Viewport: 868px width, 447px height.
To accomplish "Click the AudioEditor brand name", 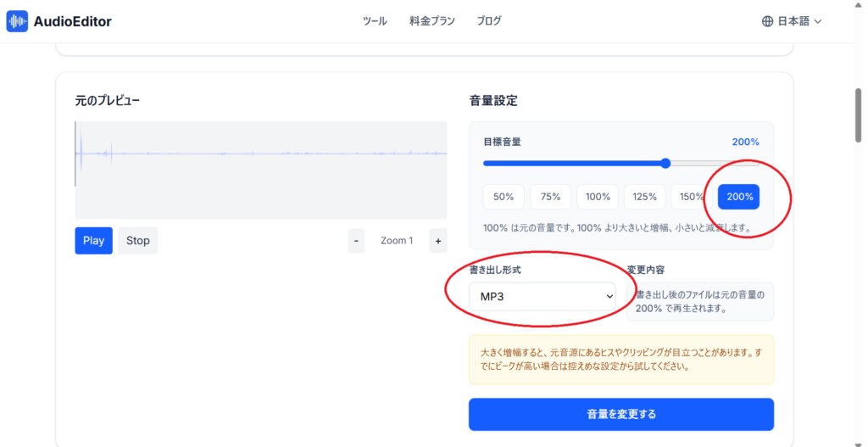I will [73, 21].
